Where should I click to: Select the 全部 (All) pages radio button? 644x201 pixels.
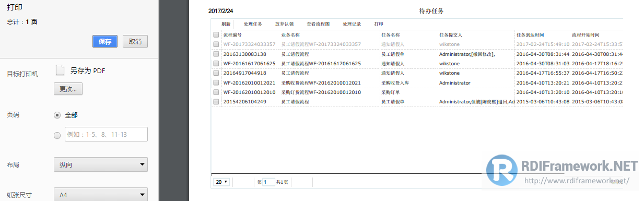tap(57, 115)
